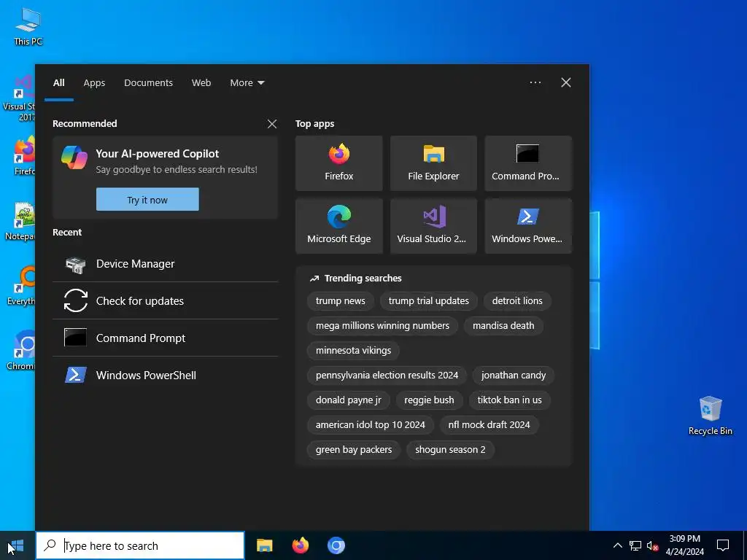Screen dimensions: 747x560
Task: Select the This PC desktop icon
Action: coord(28,27)
